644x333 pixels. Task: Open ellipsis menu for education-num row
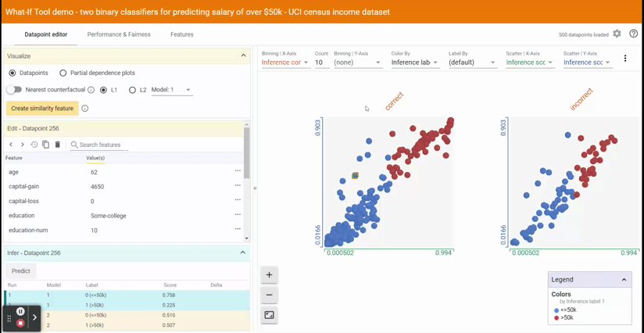tap(238, 229)
